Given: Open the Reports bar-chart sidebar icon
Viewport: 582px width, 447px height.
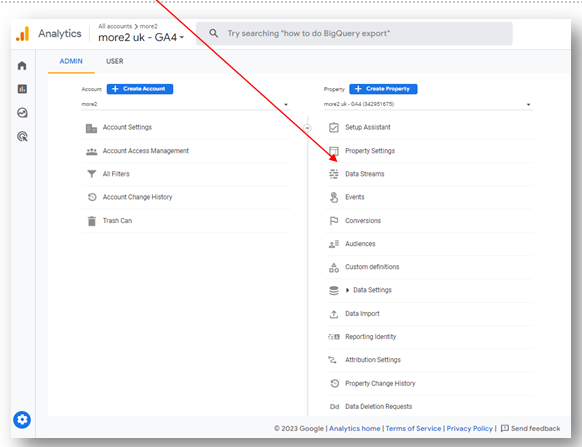Looking at the screenshot, I should tap(22, 89).
